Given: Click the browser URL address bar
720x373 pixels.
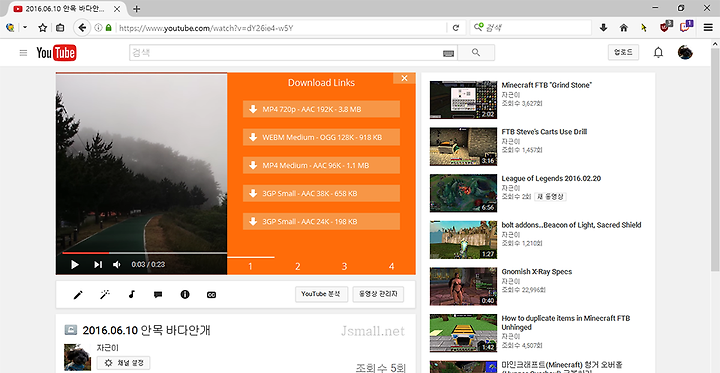Looking at the screenshot, I should click(280, 28).
